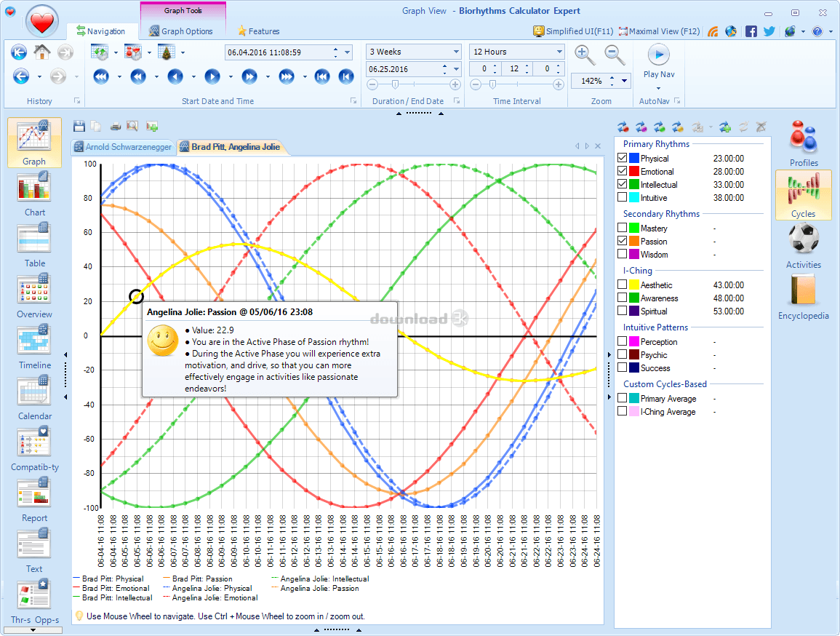The width and height of the screenshot is (840, 636).
Task: Enable the Intuitive rhythm
Action: 622,197
